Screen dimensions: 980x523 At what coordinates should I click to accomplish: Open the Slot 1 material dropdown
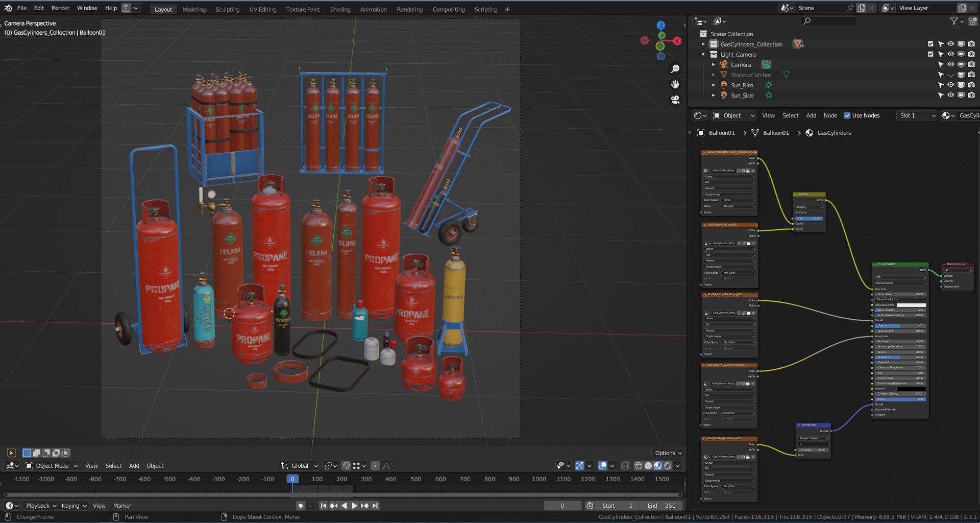click(x=917, y=116)
